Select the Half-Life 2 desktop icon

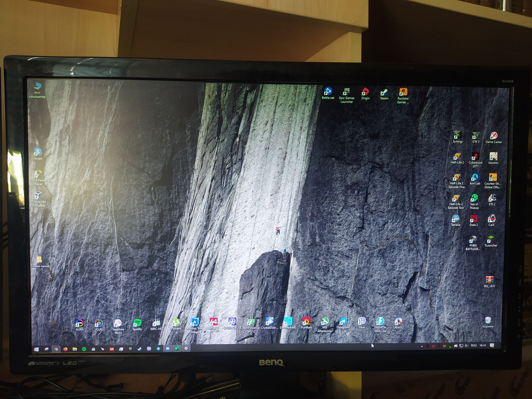pos(457,158)
